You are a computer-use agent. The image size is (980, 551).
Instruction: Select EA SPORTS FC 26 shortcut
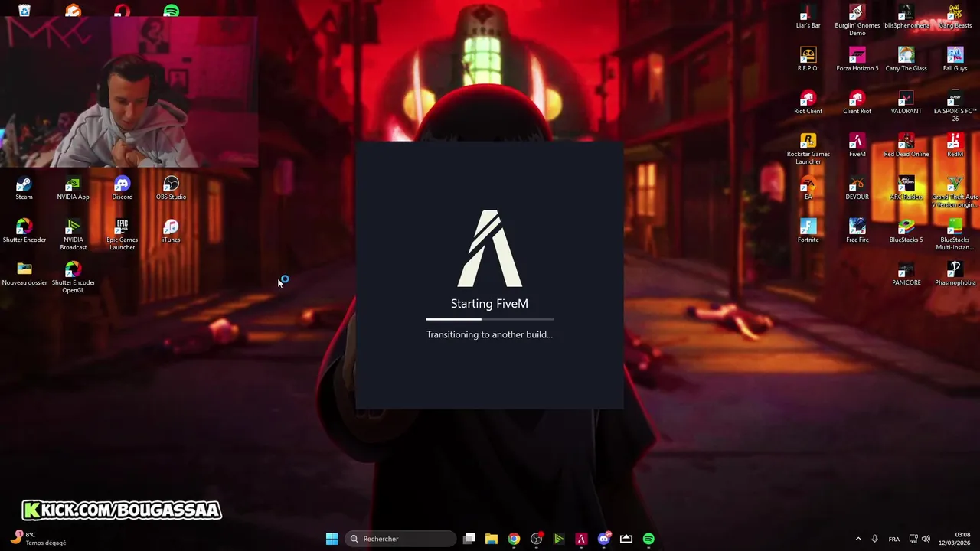(x=955, y=106)
